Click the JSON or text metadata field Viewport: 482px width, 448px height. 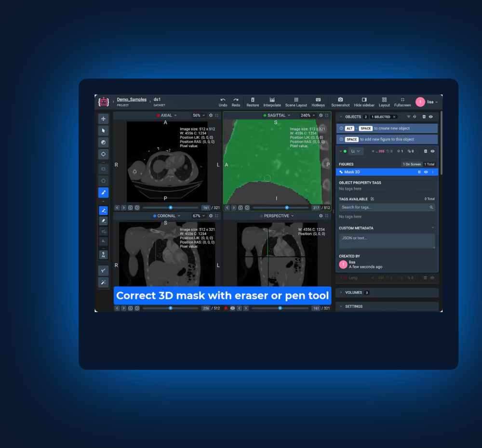point(387,241)
